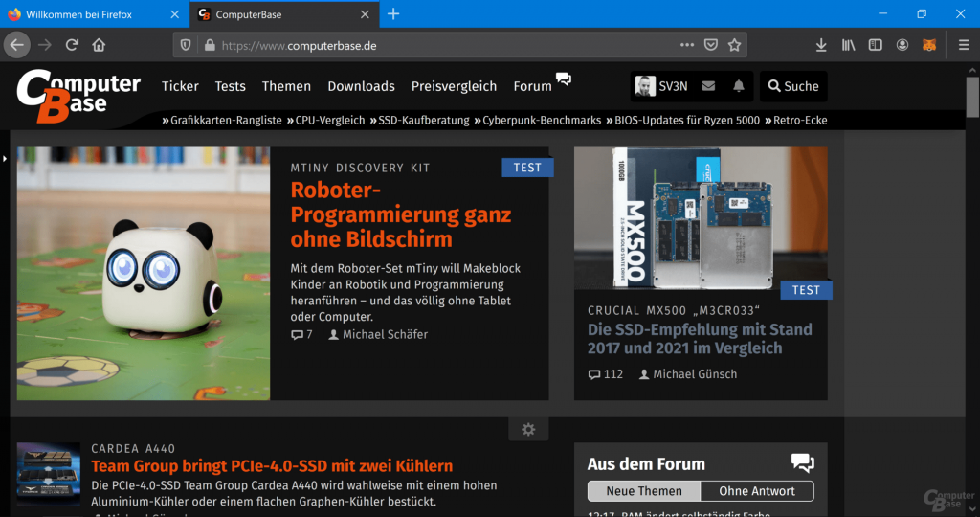980x517 pixels.
Task: Open the Themen navigation item
Action: click(286, 86)
